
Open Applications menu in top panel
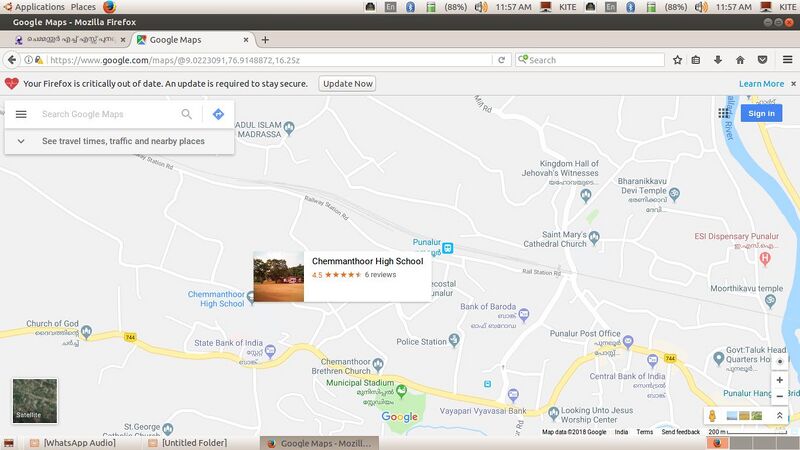coord(40,7)
